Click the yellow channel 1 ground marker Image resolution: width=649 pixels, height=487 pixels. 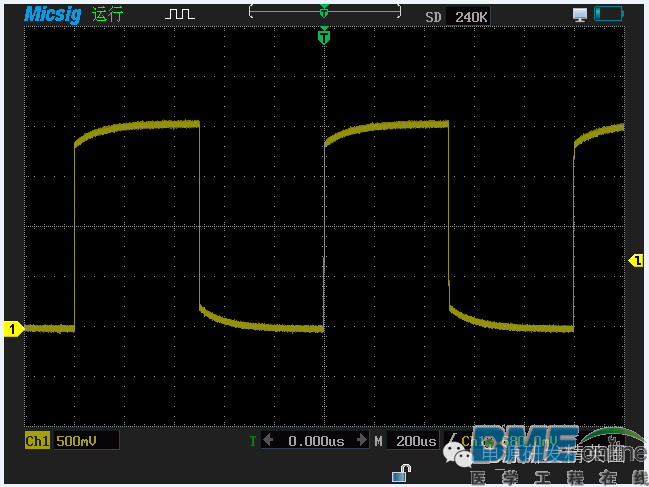pyautogui.click(x=14, y=328)
